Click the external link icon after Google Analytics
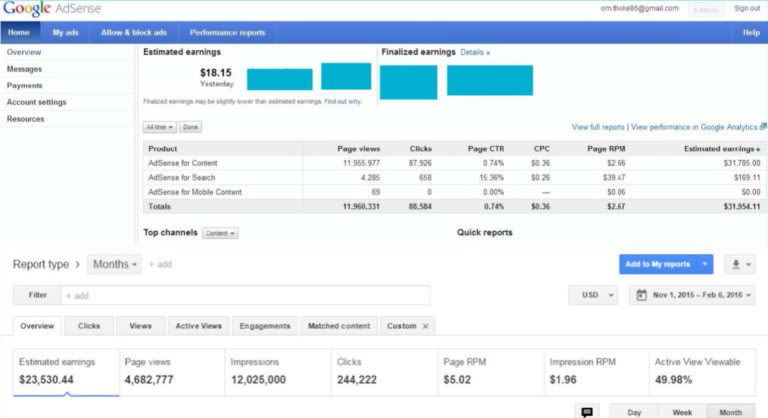Screen dimensions: 768x418 pyautogui.click(x=763, y=127)
